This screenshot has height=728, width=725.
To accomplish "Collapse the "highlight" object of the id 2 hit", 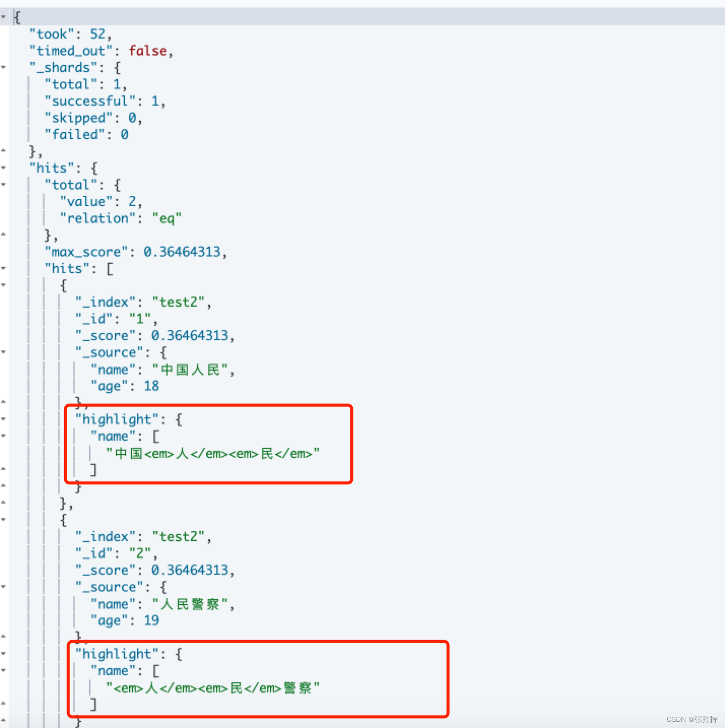I will (x=4, y=654).
